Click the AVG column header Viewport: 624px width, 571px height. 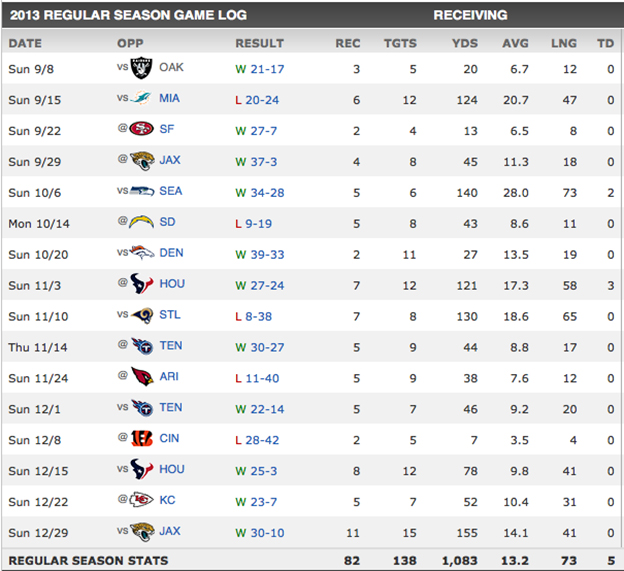coord(515,43)
